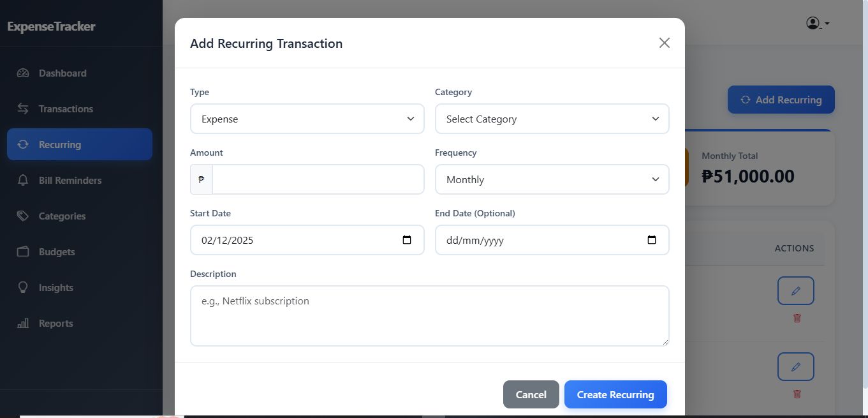Open the End Date calendar picker icon
This screenshot has width=868, height=418.
(652, 240)
